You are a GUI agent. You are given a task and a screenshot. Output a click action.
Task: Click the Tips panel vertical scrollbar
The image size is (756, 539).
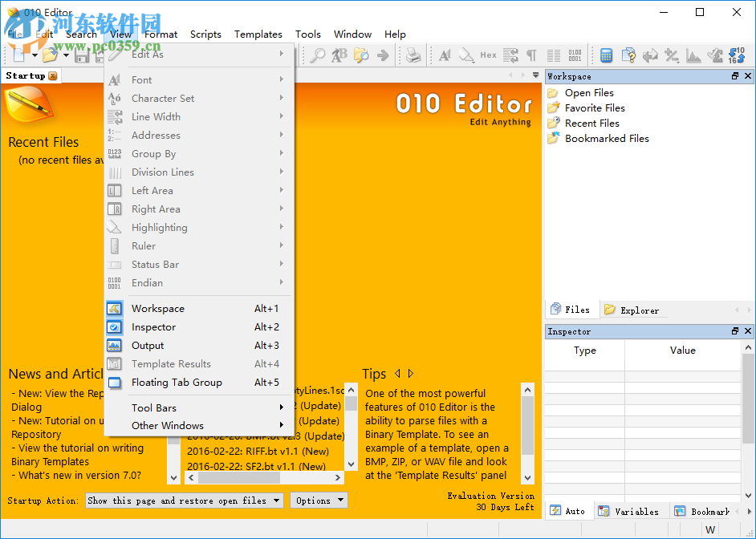[x=527, y=433]
